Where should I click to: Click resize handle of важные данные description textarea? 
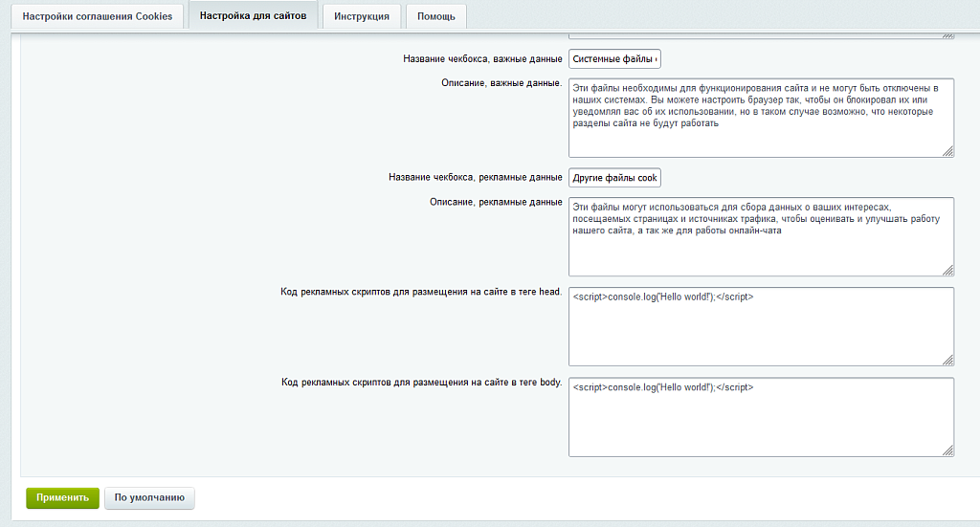click(x=947, y=150)
